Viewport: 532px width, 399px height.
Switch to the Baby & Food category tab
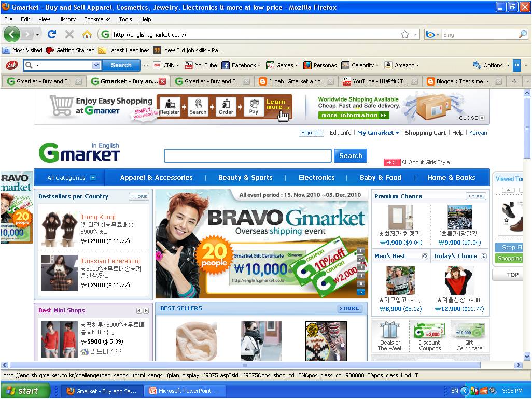tap(381, 177)
